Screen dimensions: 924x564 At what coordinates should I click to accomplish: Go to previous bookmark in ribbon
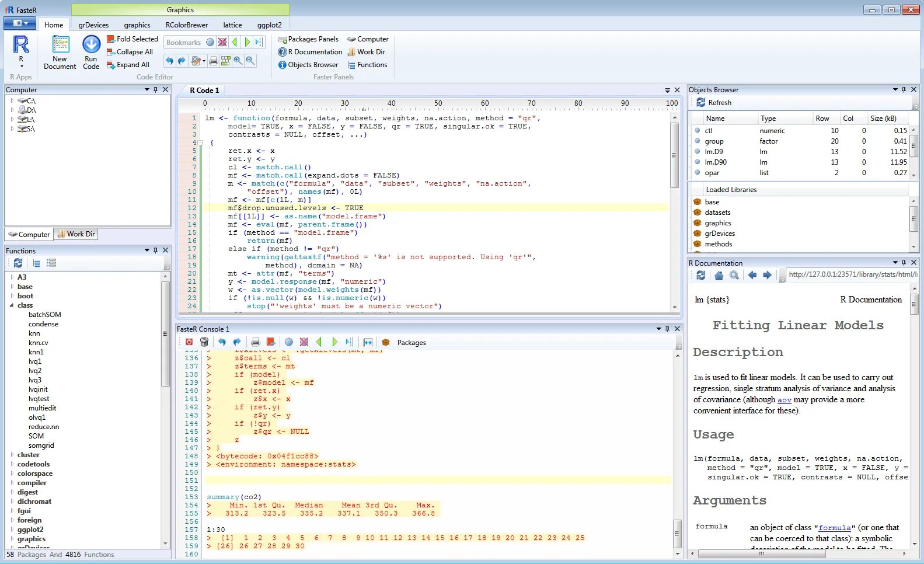tap(235, 42)
